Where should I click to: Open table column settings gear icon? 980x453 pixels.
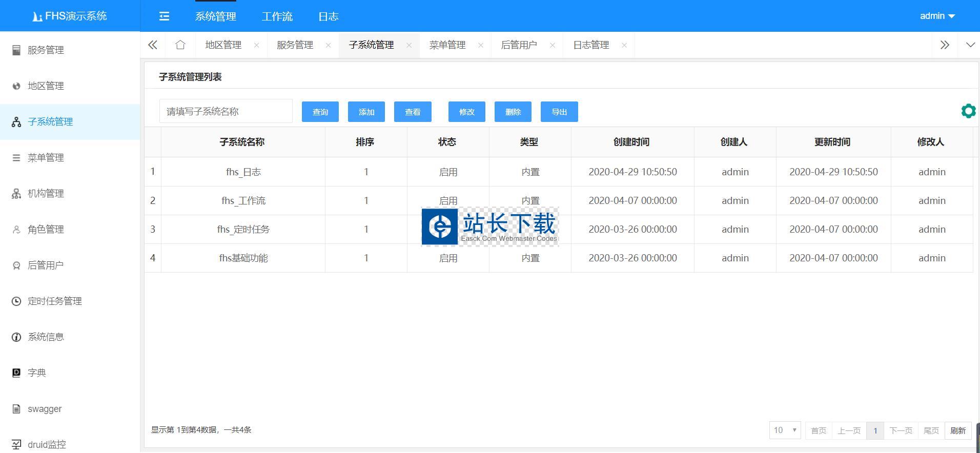tap(968, 111)
